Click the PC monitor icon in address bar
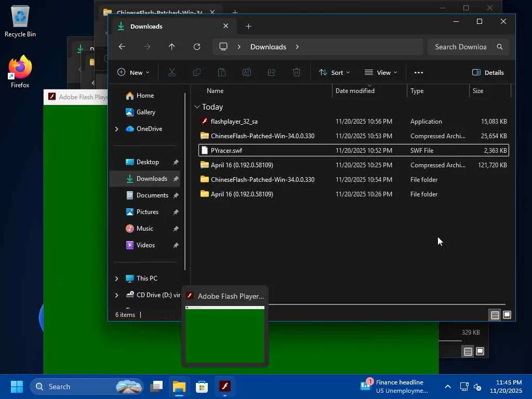532x399 pixels. click(x=223, y=47)
